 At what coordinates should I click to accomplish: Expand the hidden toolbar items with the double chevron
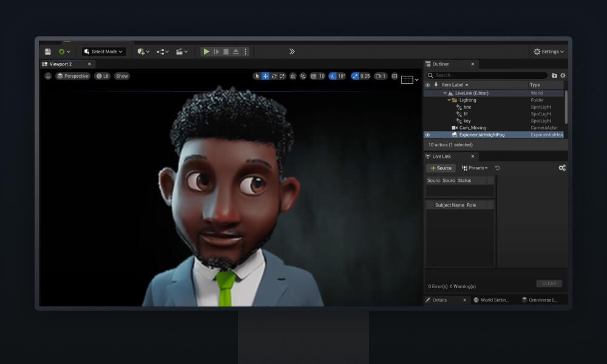point(292,52)
